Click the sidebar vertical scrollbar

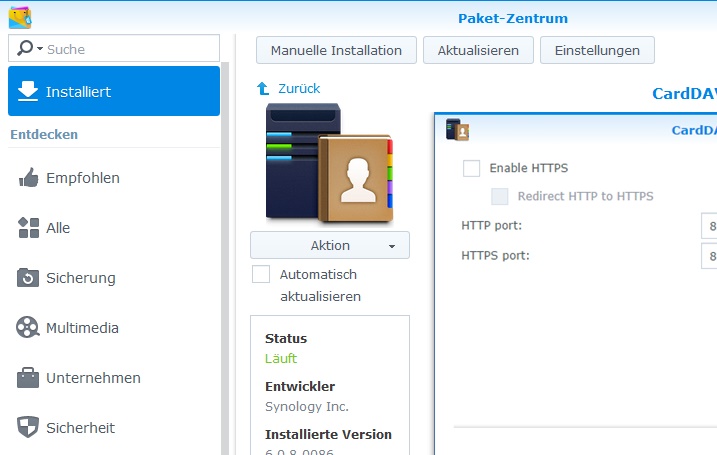(225, 258)
